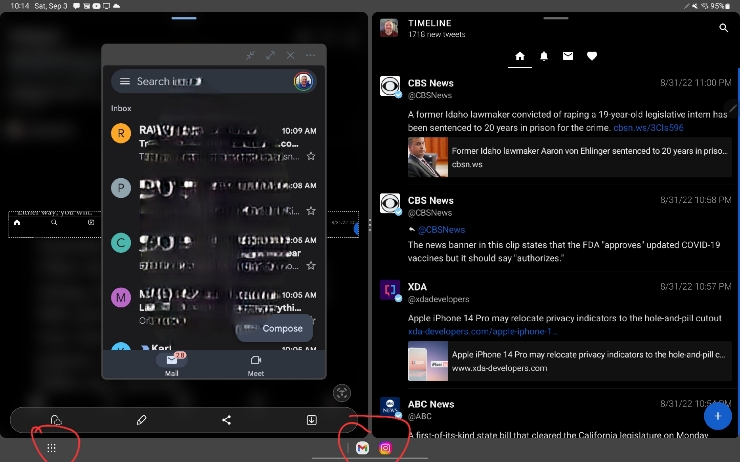Open email from sender R at 10:09 AM
The image size is (740, 462).
point(214,143)
